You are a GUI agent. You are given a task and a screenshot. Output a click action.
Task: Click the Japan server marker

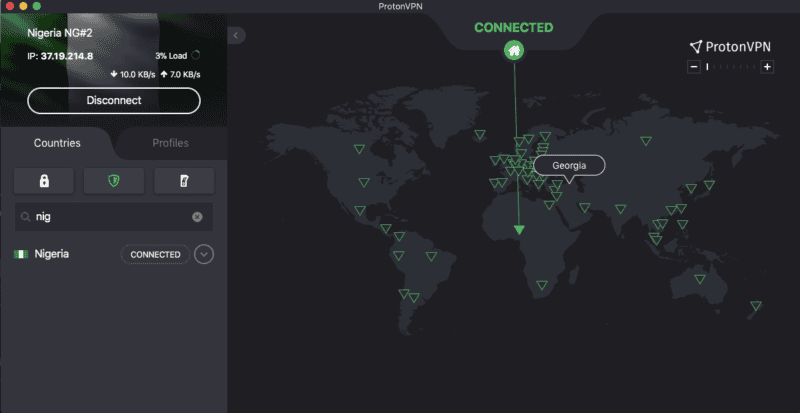(709, 185)
